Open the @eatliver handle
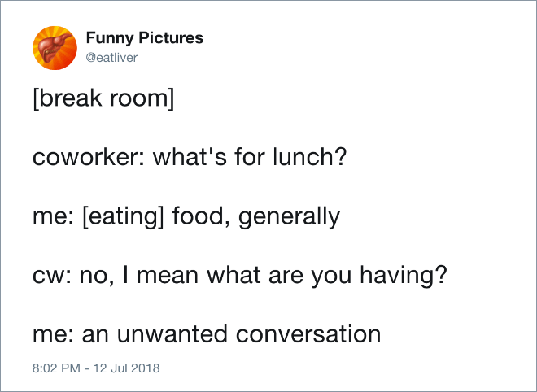The image size is (537, 392). 111,58
